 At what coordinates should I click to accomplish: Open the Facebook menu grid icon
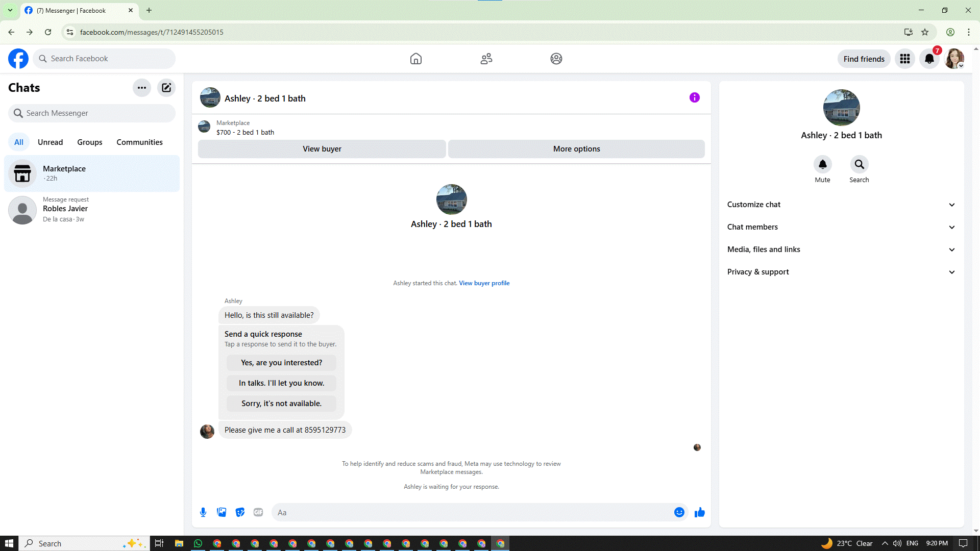point(905,59)
